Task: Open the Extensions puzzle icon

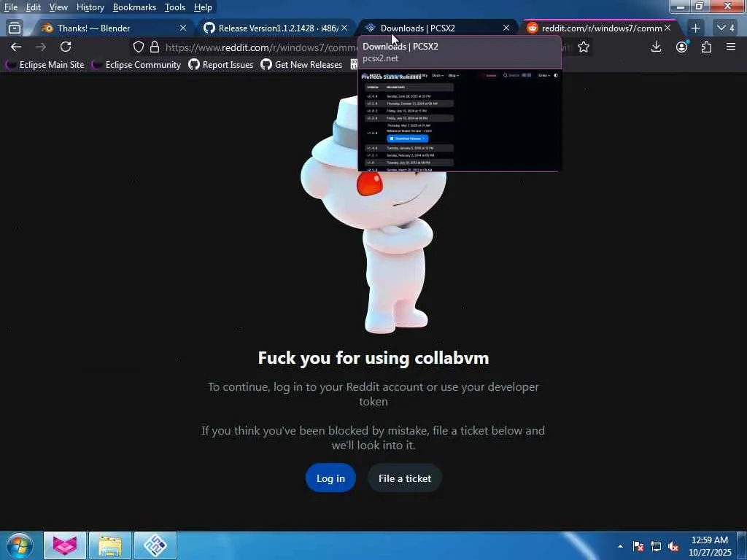Action: pos(706,47)
